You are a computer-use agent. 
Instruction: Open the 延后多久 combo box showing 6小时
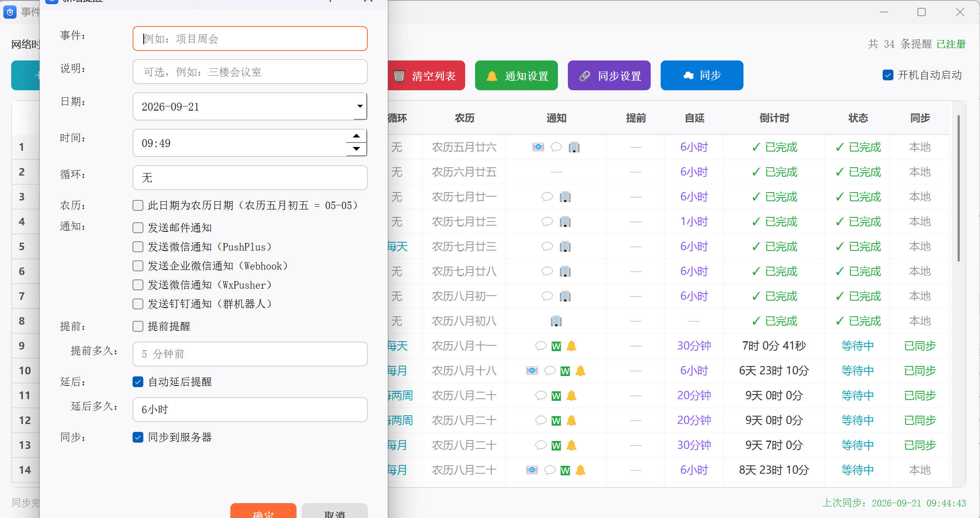click(250, 410)
